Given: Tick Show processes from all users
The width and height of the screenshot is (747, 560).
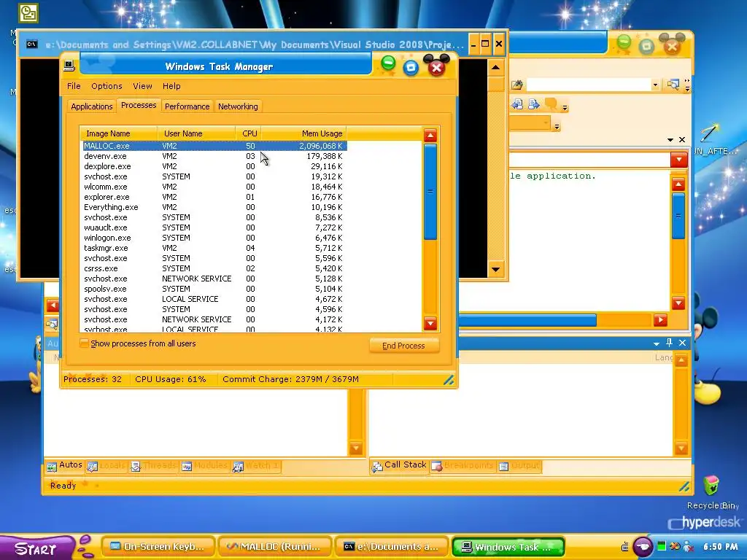Looking at the screenshot, I should click(x=84, y=343).
